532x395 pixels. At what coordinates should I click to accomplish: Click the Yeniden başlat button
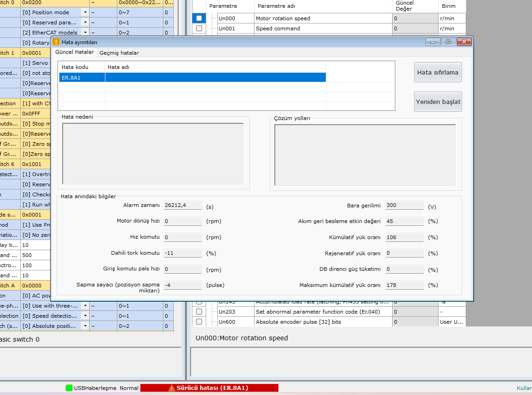coord(438,102)
